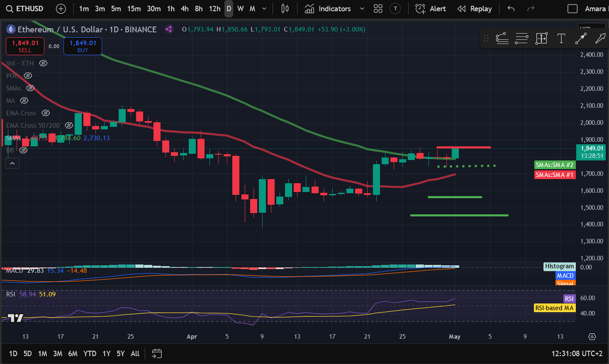609x364 pixels.
Task: Create an alert with the Alert clock icon
Action: (420, 8)
